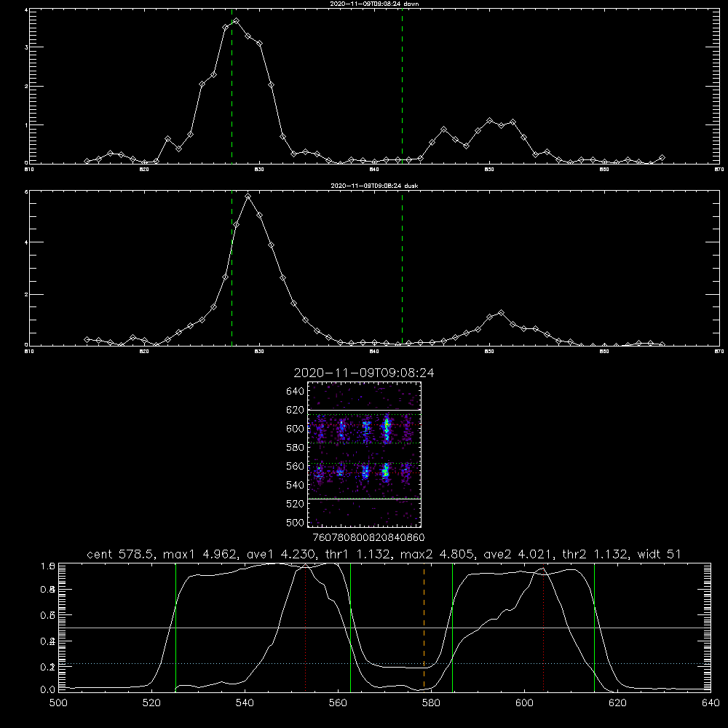Click the 640 label on bottom plot x-axis
This screenshot has height=728, width=728.
point(711,703)
